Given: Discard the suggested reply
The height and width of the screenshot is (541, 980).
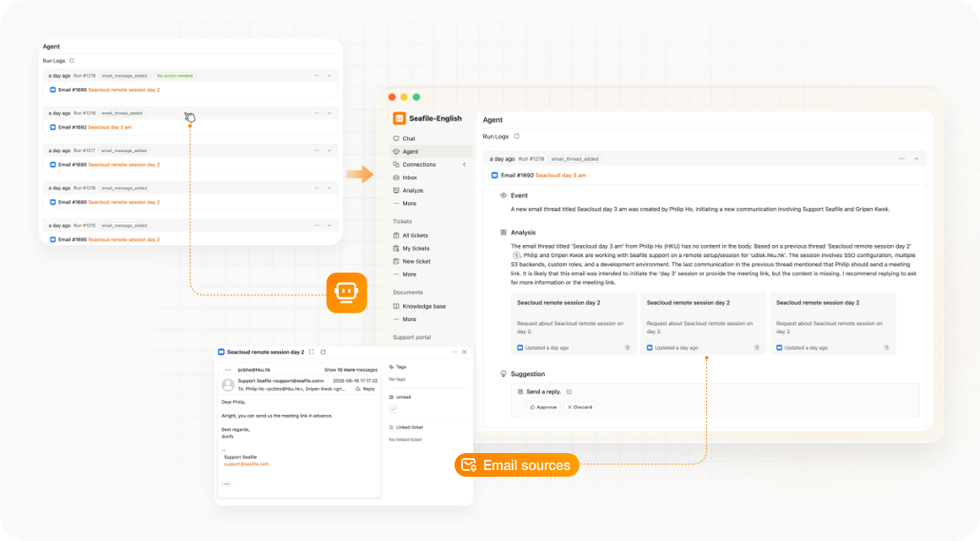Looking at the screenshot, I should coord(580,407).
